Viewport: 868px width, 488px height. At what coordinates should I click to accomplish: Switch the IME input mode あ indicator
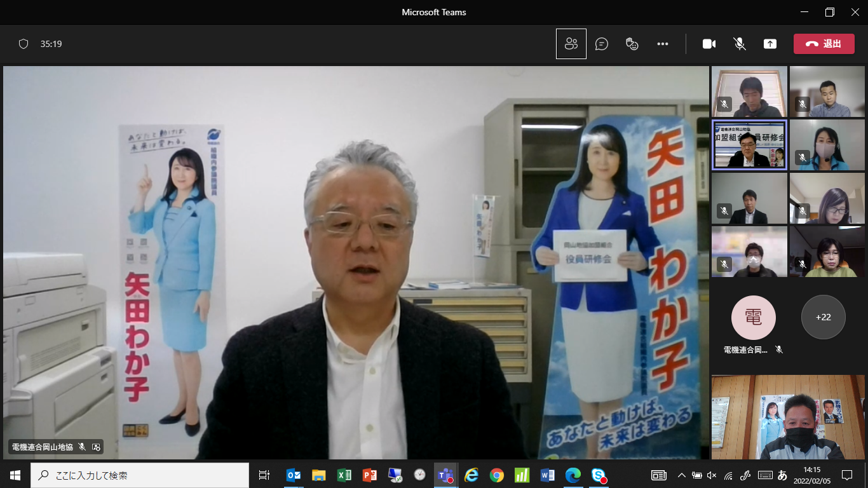(x=782, y=475)
